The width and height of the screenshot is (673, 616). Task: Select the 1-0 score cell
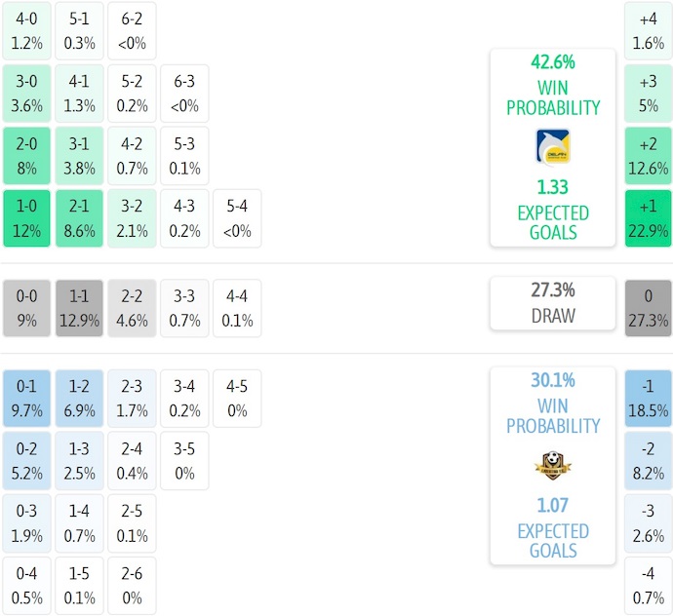click(27, 219)
